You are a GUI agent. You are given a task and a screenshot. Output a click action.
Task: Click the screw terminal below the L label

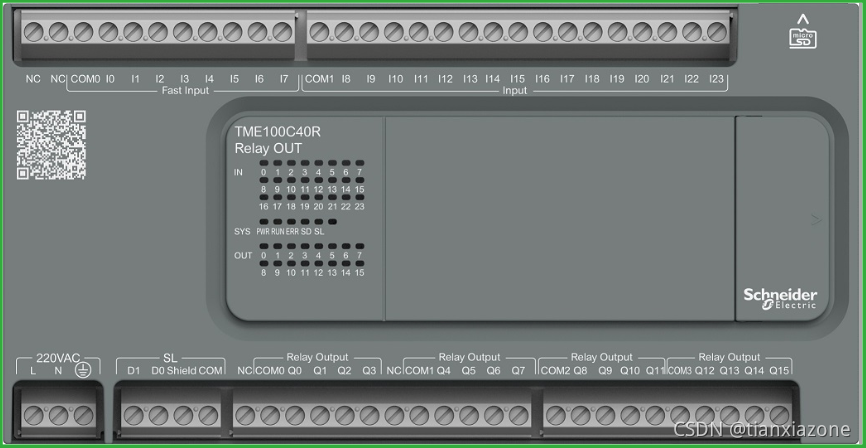click(33, 415)
